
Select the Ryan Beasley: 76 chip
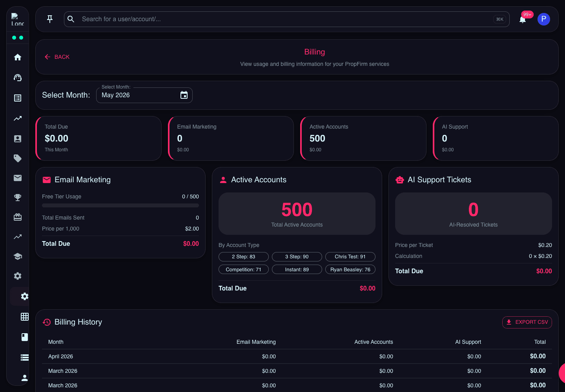point(350,270)
